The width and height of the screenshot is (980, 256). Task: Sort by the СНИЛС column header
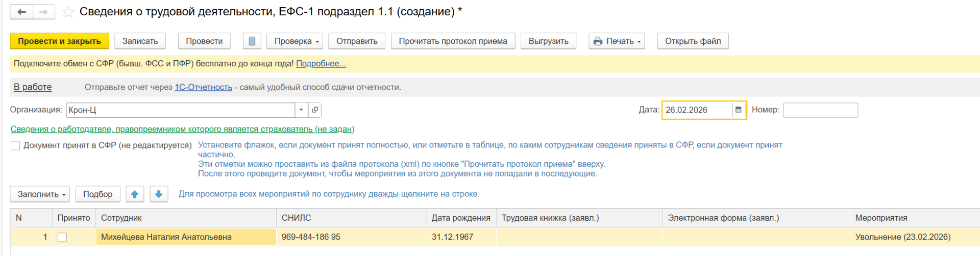pyautogui.click(x=296, y=218)
